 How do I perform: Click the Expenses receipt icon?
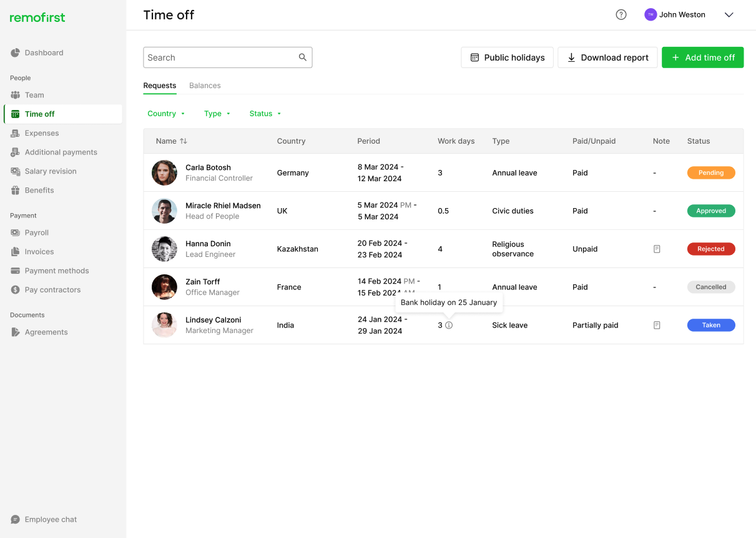pos(16,133)
